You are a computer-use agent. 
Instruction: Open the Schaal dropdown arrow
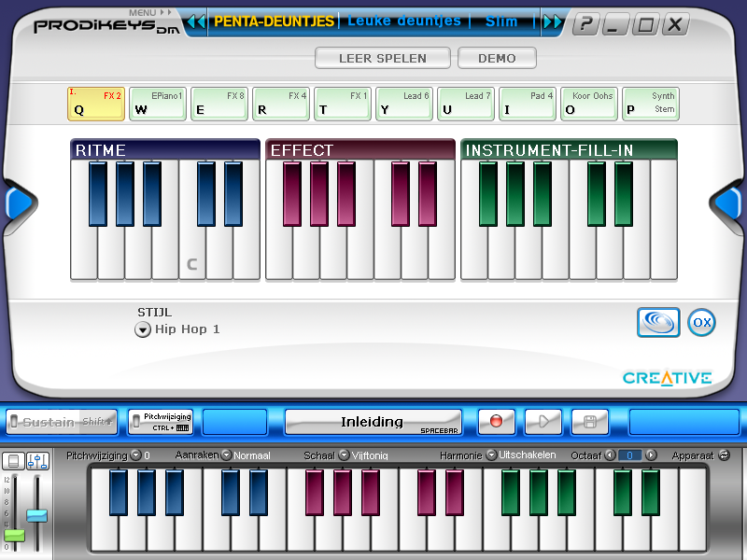pos(344,455)
